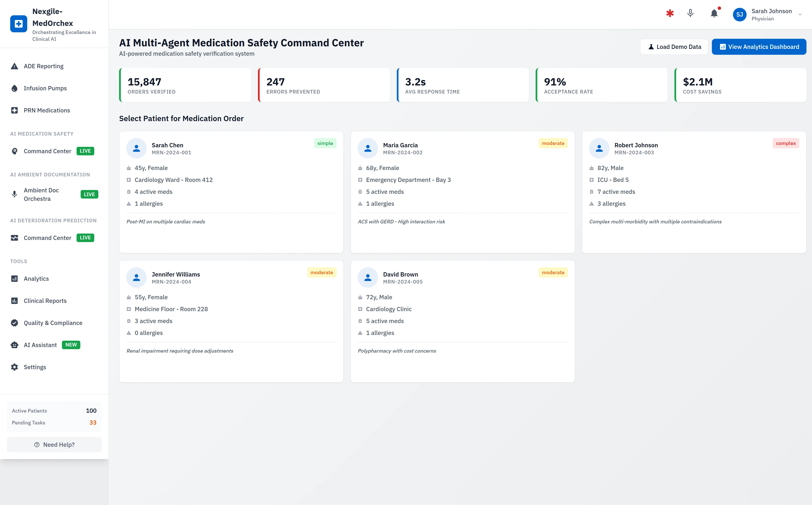The image size is (812, 505).
Task: Open the AI Assistant icon marked NEW
Action: click(14, 345)
